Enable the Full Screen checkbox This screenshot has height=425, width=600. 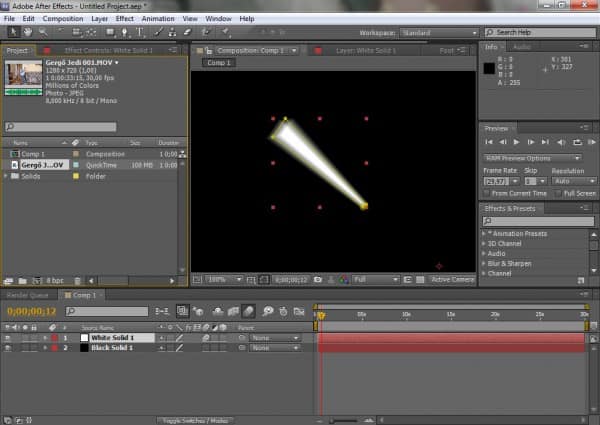557,193
